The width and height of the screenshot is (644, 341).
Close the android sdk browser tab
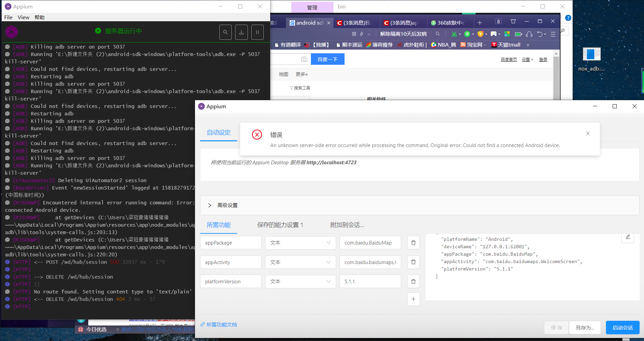[329, 23]
